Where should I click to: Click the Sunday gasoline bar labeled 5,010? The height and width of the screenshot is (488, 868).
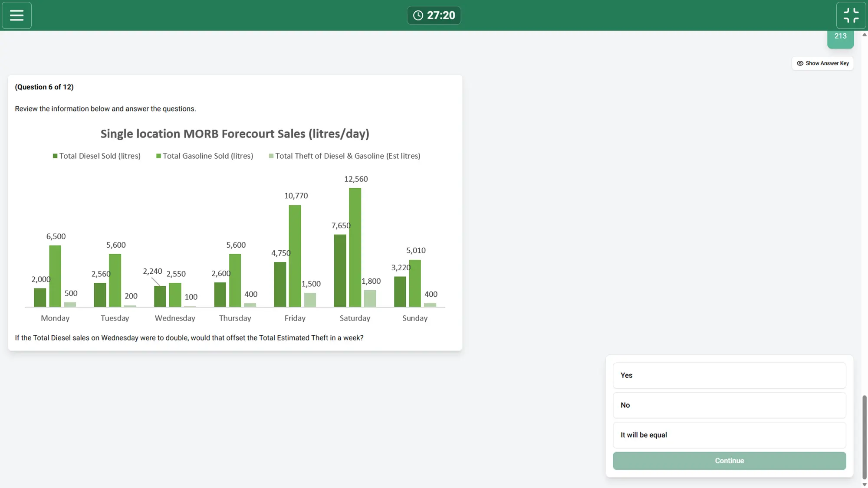pos(415,284)
